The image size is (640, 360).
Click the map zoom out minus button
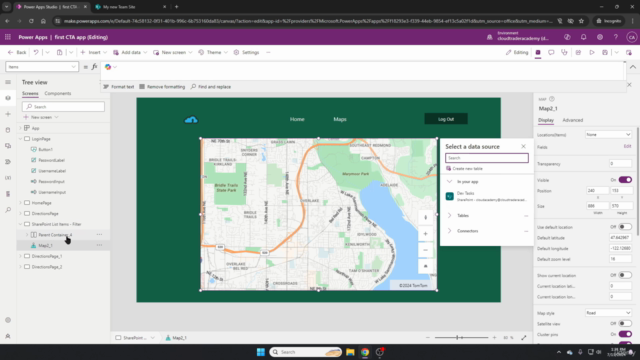pos(425,250)
